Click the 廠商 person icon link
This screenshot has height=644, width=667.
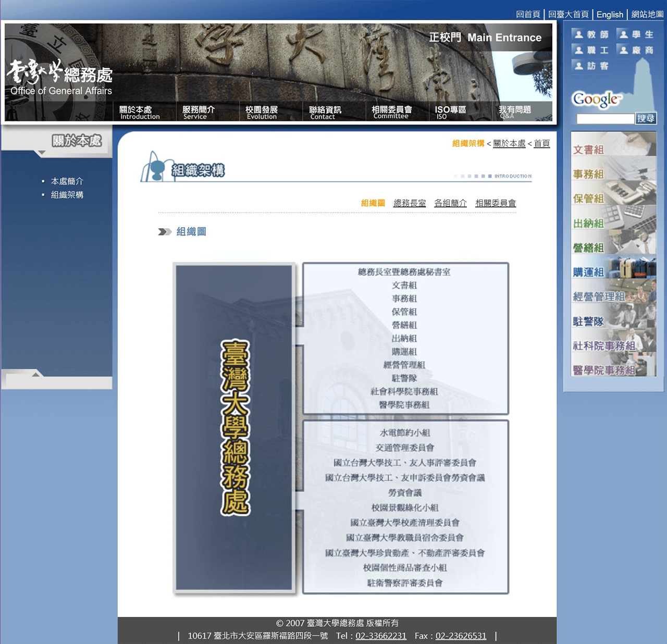(635, 50)
